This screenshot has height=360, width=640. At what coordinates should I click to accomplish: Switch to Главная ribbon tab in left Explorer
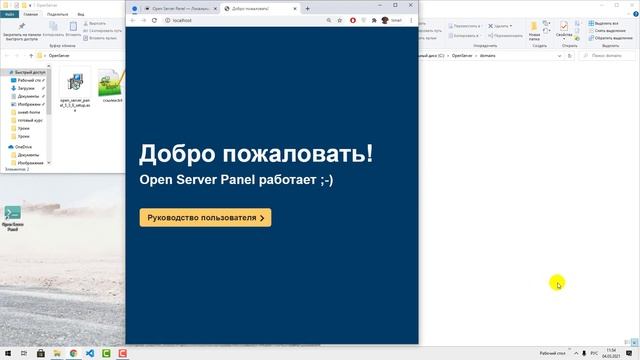[x=31, y=14]
